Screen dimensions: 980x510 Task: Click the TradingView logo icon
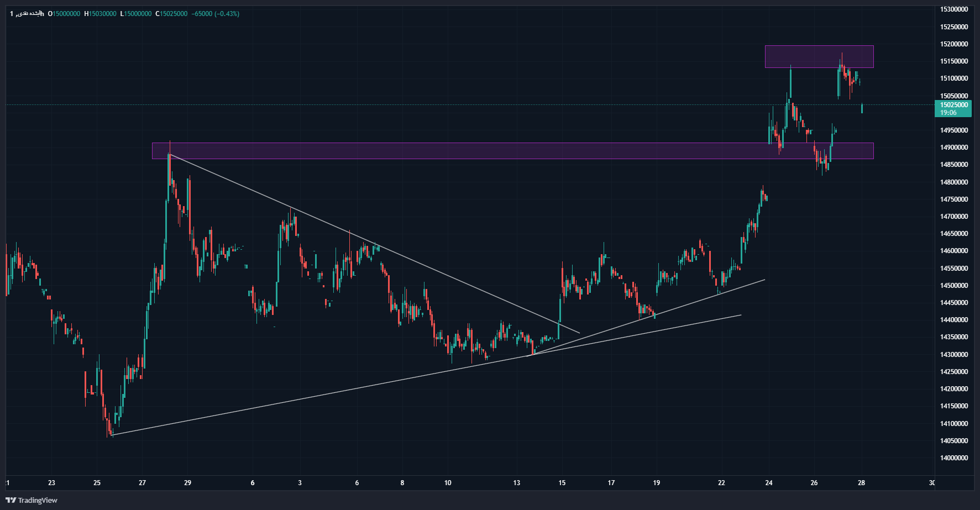point(11,500)
